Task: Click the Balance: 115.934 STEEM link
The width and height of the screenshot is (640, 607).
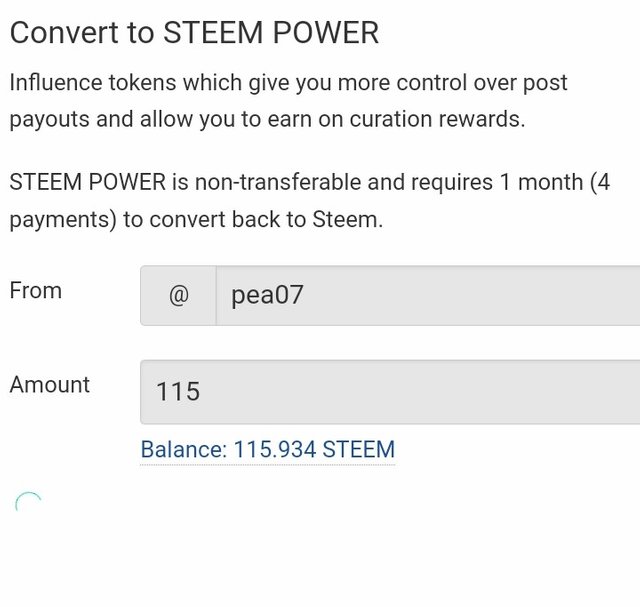Action: click(x=267, y=450)
